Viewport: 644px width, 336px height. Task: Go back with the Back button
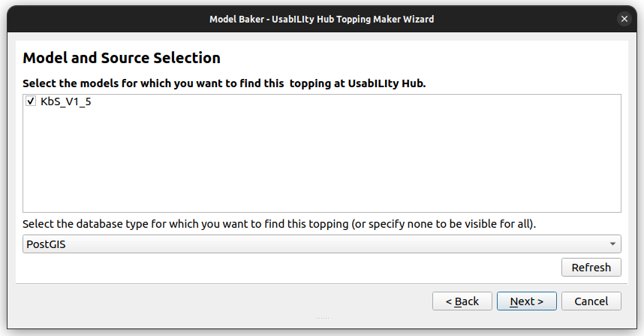click(x=462, y=301)
